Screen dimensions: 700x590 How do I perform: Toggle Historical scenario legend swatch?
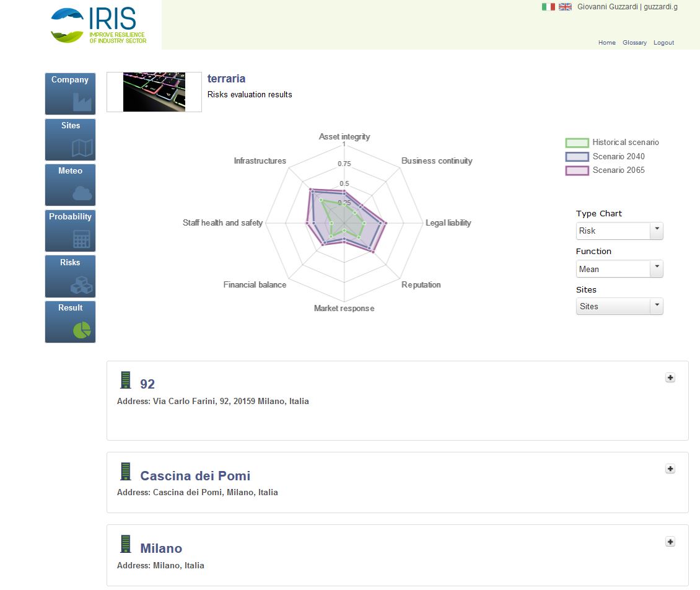(x=577, y=143)
